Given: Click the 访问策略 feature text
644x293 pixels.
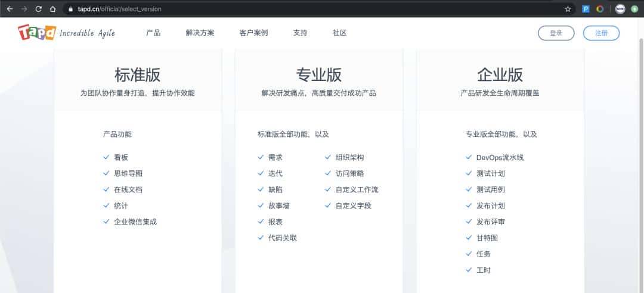Looking at the screenshot, I should pyautogui.click(x=349, y=173).
